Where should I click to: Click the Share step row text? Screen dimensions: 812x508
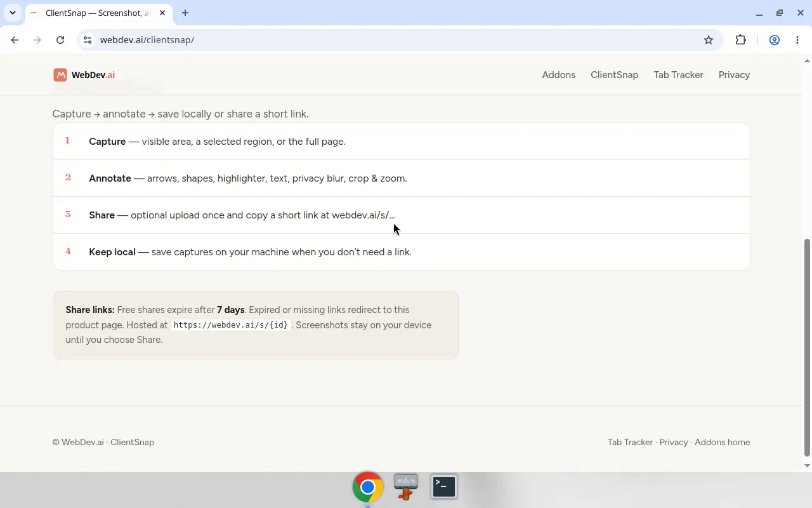pos(242,215)
